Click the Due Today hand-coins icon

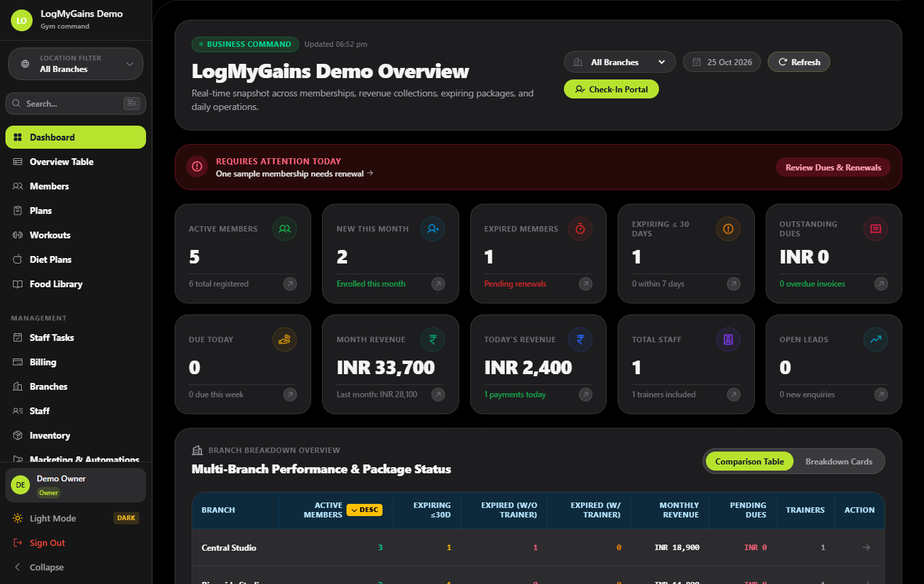[x=285, y=340]
